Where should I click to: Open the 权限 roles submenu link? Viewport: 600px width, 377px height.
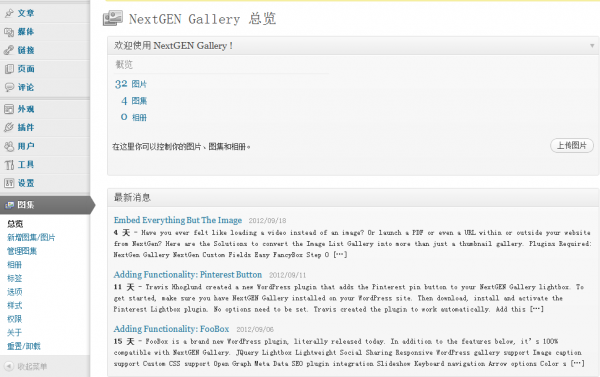pyautogui.click(x=15, y=319)
